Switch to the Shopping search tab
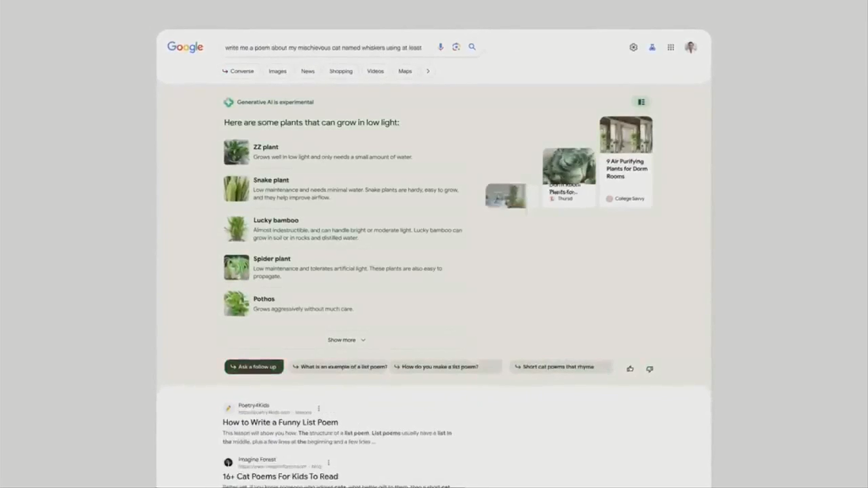 (x=340, y=70)
